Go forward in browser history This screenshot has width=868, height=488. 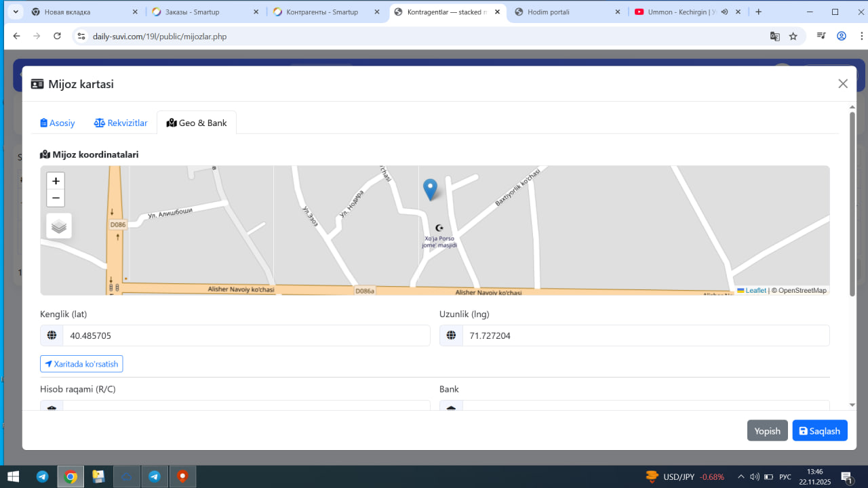[37, 36]
